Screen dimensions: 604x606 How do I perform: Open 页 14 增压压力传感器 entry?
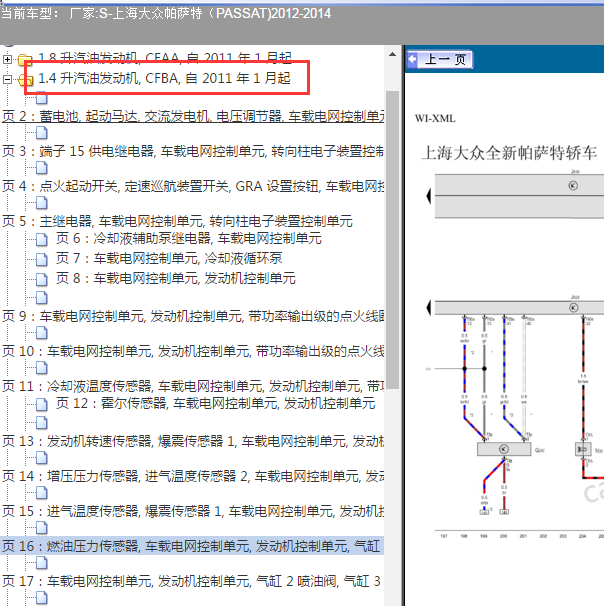point(193,476)
